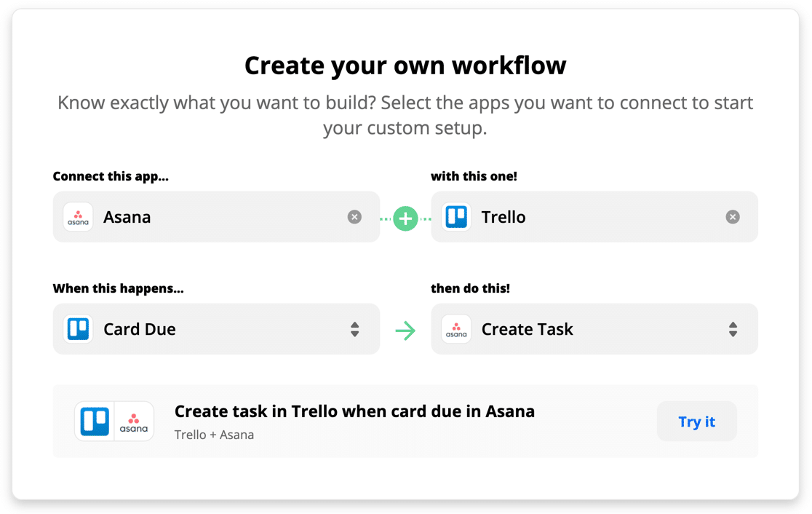Expand the Card Due trigger selector
Screen dimensions: 812x514
[218, 329]
